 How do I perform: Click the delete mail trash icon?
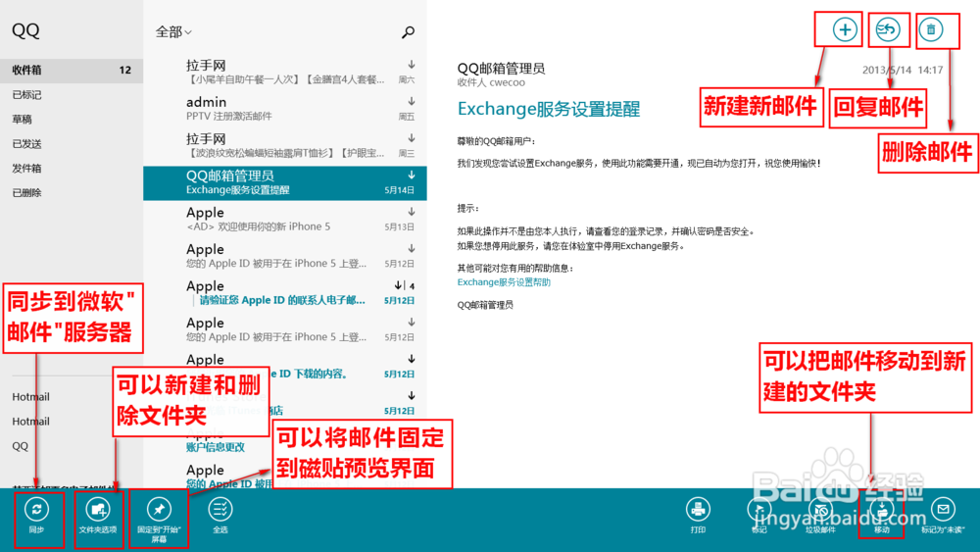click(931, 29)
